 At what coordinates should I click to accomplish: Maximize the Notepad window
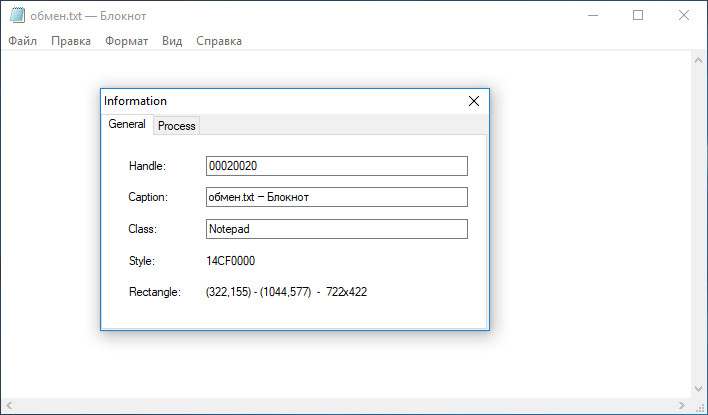[x=638, y=15]
